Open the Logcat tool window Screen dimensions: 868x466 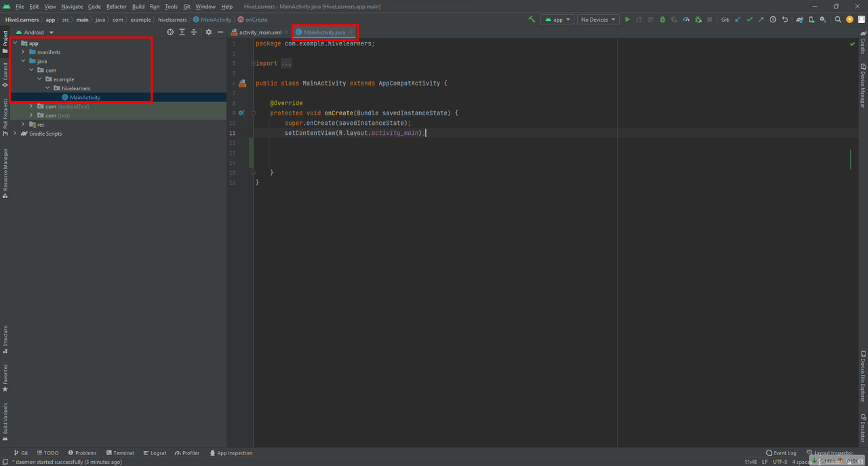coord(155,453)
